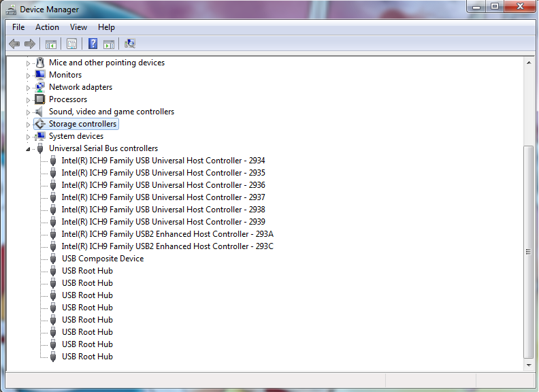Select Universal Serial Bus controllers label
This screenshot has height=392, width=539.
(x=103, y=148)
